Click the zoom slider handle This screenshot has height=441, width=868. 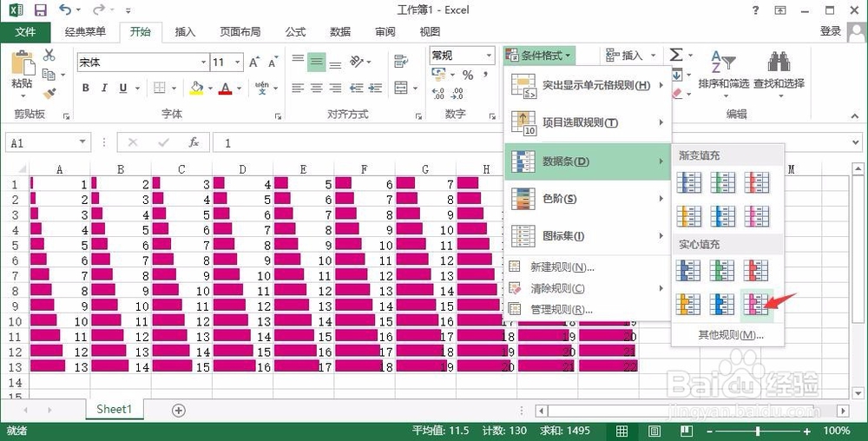[757, 431]
